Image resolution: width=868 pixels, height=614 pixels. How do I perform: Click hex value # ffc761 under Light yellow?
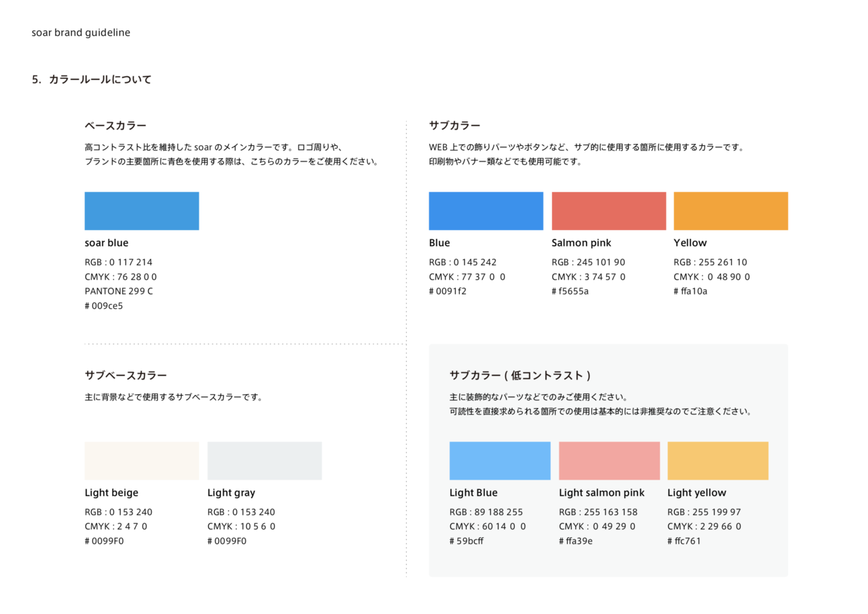click(x=684, y=541)
